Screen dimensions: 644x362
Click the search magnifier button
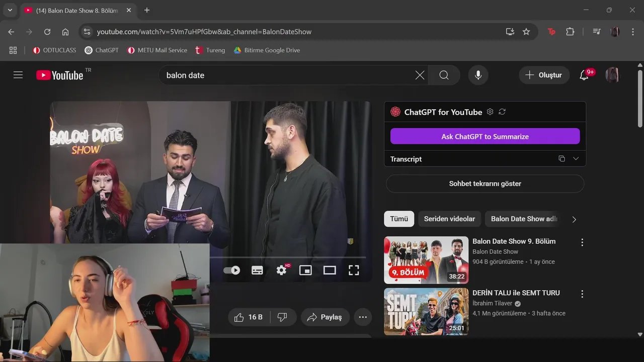tap(444, 75)
